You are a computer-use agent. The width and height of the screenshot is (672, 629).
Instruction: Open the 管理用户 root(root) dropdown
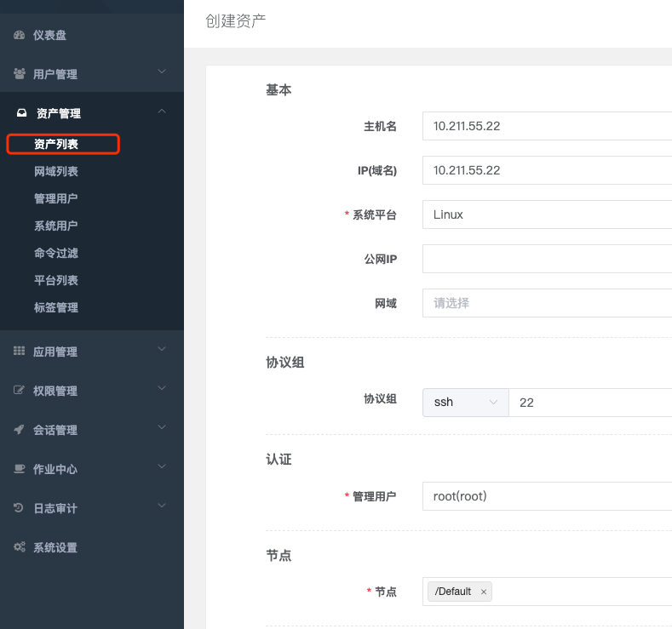coord(547,496)
